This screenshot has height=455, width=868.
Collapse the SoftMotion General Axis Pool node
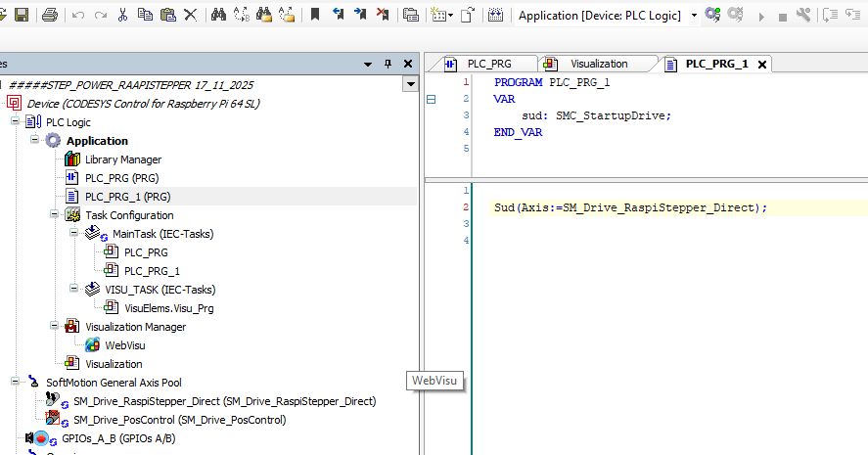[17, 383]
